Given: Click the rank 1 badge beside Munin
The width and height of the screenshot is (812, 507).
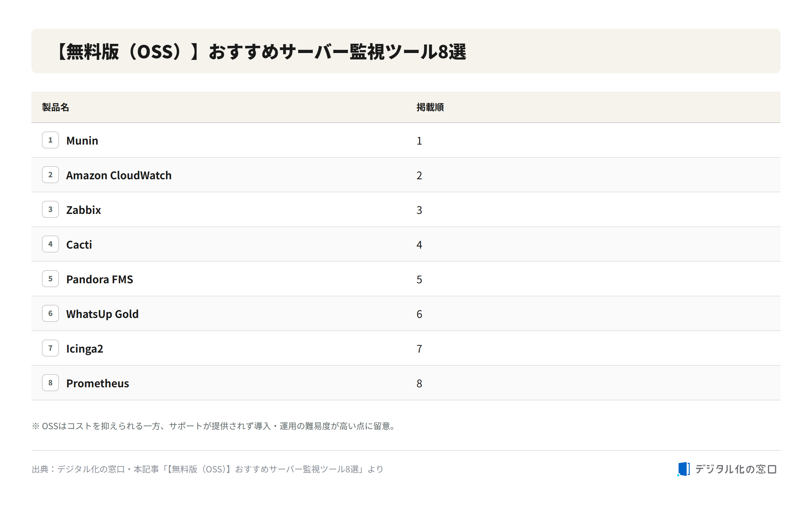Looking at the screenshot, I should point(50,140).
